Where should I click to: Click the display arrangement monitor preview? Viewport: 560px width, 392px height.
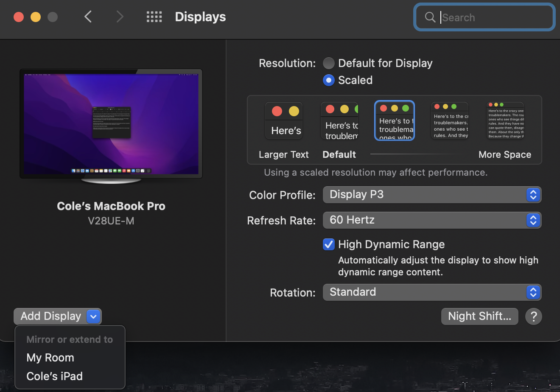click(111, 123)
